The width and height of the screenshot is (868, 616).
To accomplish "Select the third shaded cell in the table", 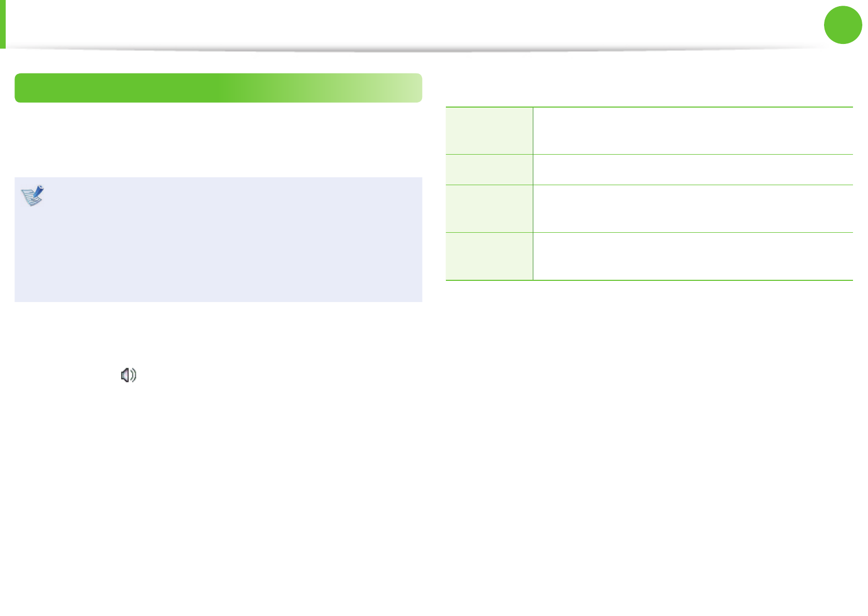I will [x=489, y=209].
